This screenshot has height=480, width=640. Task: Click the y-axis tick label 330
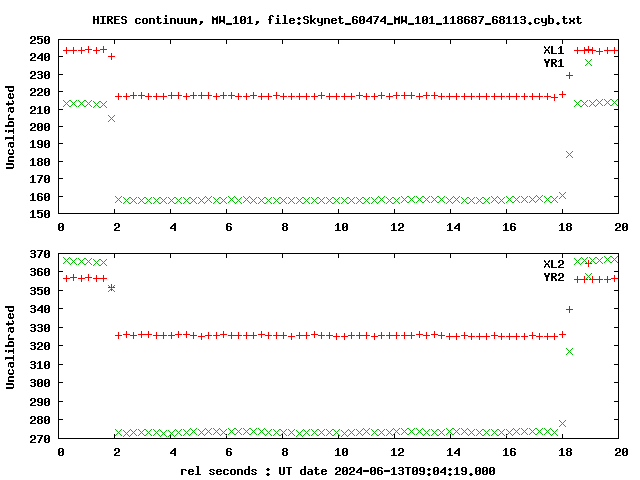(40, 328)
